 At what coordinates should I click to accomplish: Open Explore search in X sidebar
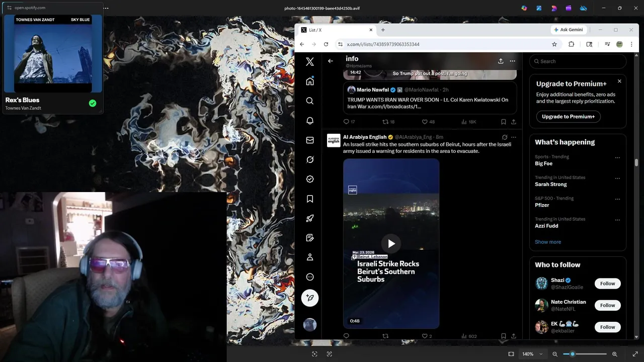click(x=310, y=101)
